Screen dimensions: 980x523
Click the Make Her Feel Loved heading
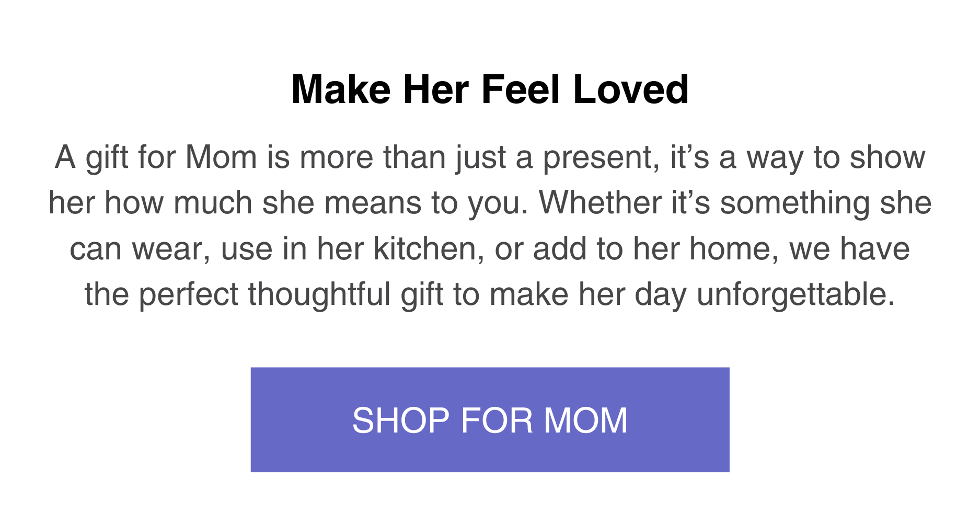[x=490, y=89]
